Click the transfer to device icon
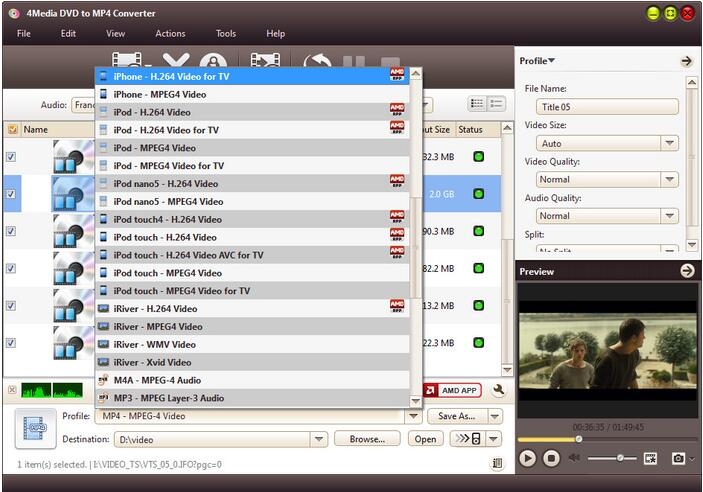The image size is (703, 492). point(468,439)
